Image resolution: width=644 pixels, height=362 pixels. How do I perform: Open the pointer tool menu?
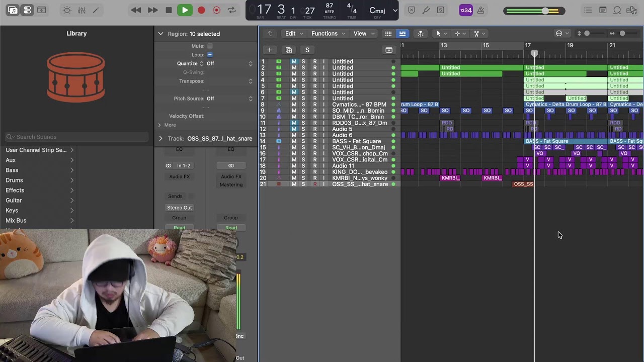(441, 34)
